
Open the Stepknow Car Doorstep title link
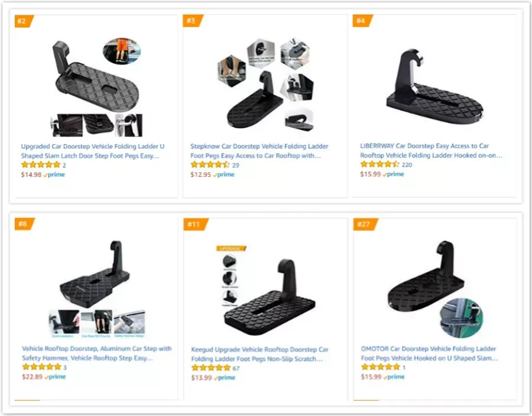click(259, 151)
